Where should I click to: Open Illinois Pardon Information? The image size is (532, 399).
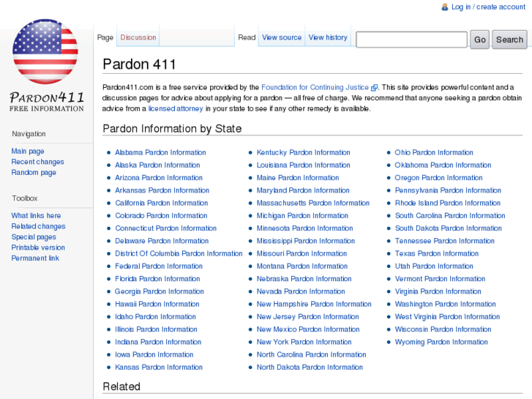click(156, 329)
